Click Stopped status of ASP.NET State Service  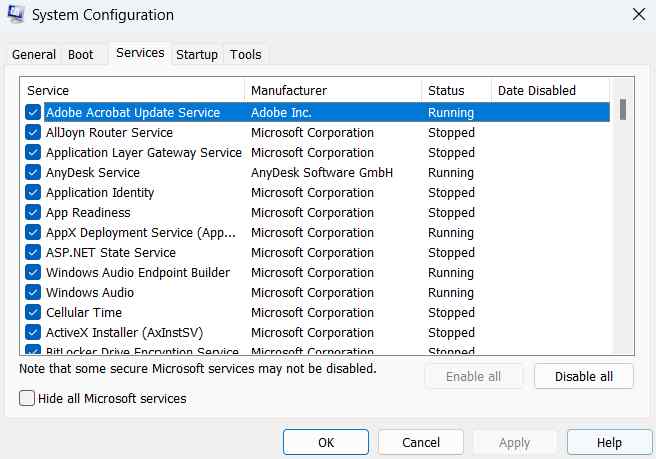[x=451, y=253]
